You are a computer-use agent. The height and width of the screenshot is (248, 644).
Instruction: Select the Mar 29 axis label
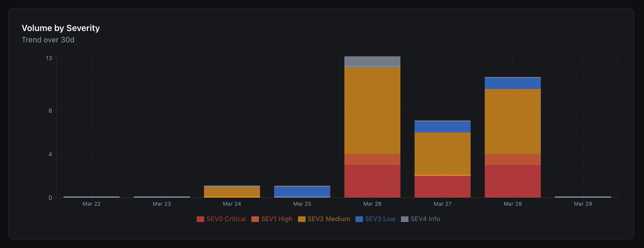pyautogui.click(x=583, y=204)
